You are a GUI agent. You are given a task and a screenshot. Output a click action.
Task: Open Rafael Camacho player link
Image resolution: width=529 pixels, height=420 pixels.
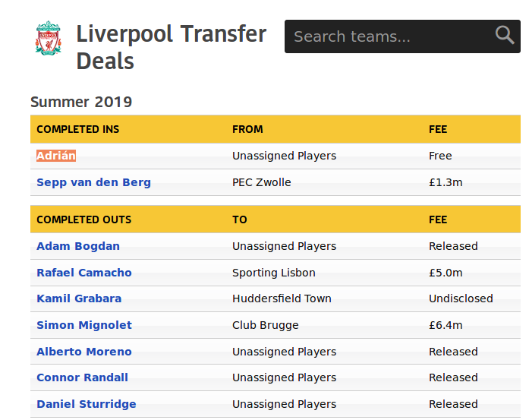tap(84, 273)
